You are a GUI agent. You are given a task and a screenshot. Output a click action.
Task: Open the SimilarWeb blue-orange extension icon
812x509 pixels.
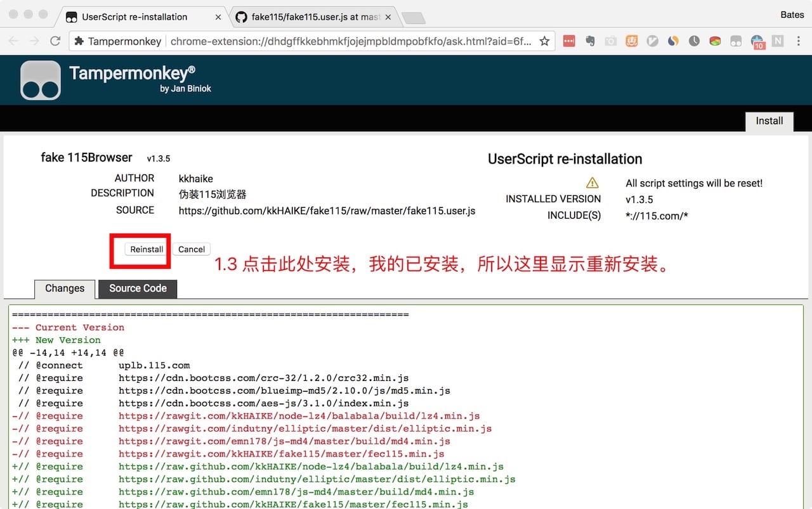pyautogui.click(x=673, y=41)
